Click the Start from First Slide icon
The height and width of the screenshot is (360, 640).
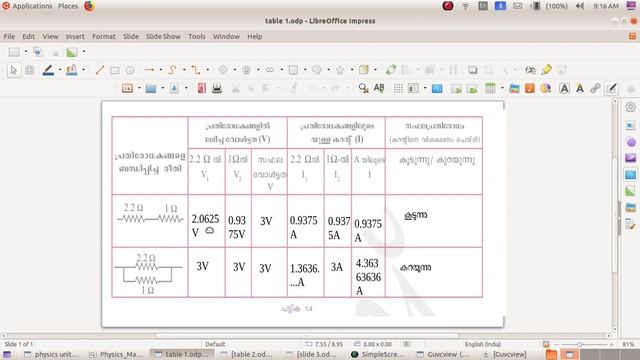coord(456,88)
